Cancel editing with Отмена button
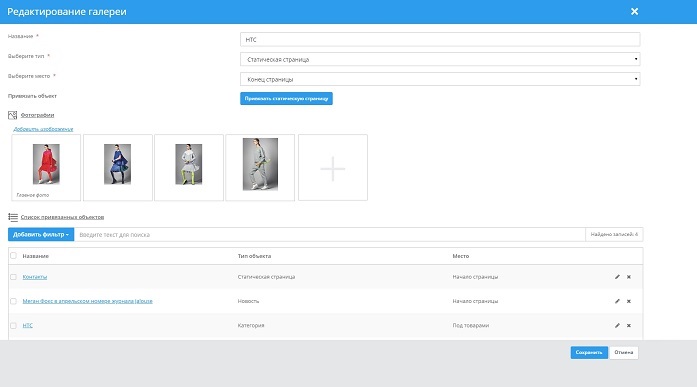The height and width of the screenshot is (387, 697). click(624, 352)
